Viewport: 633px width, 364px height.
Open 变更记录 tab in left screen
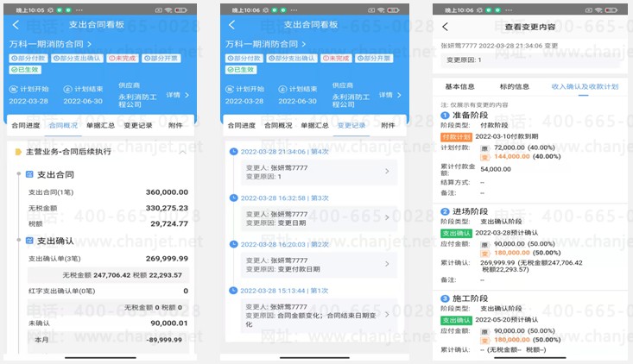pyautogui.click(x=138, y=126)
